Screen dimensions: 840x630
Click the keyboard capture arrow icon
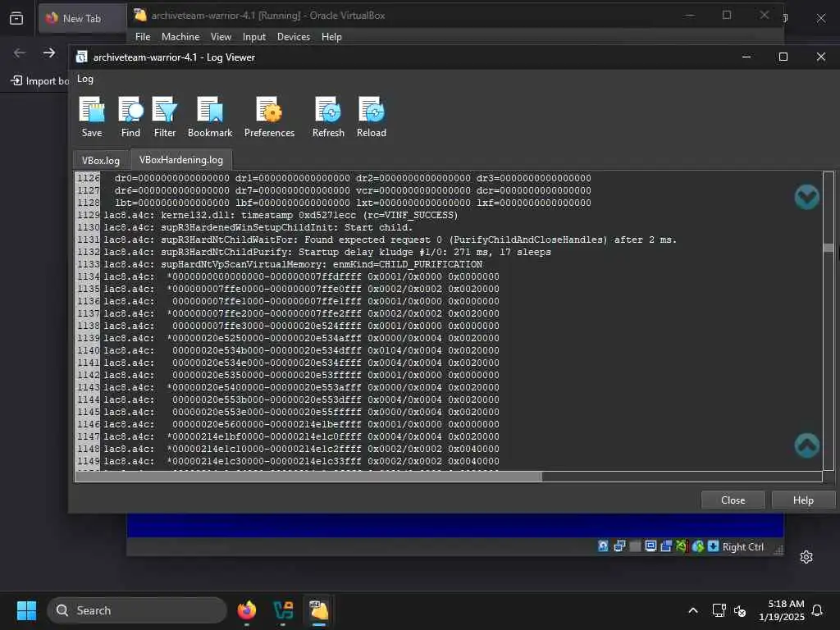click(x=713, y=546)
